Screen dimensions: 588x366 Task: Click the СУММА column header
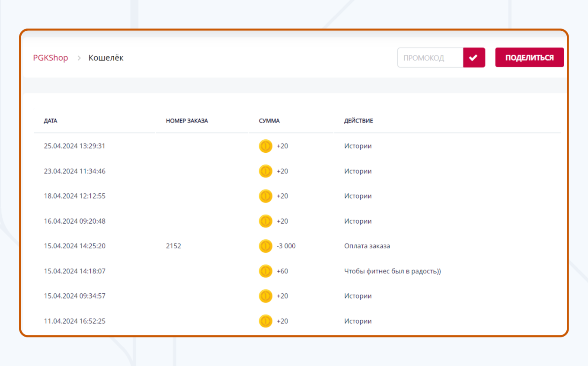(269, 121)
